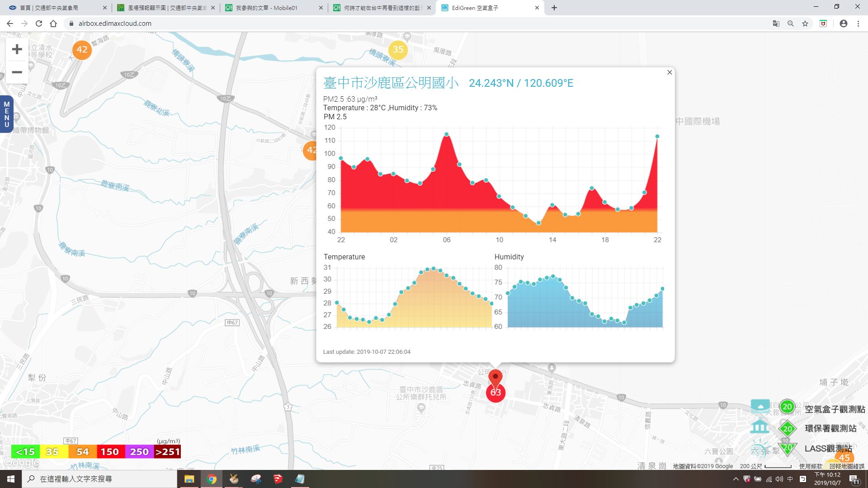
Task: Close the 首頁 交通部中央氣象局 tab
Action: coord(105,8)
